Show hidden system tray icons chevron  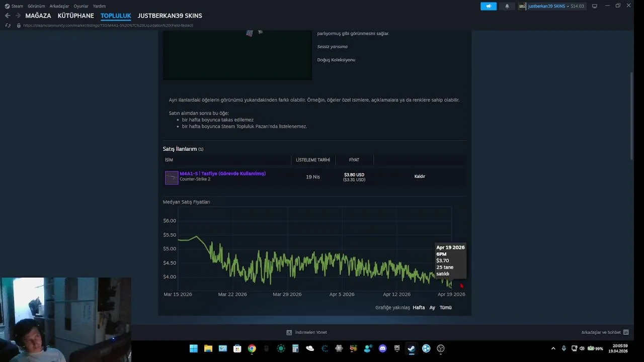[553, 348]
